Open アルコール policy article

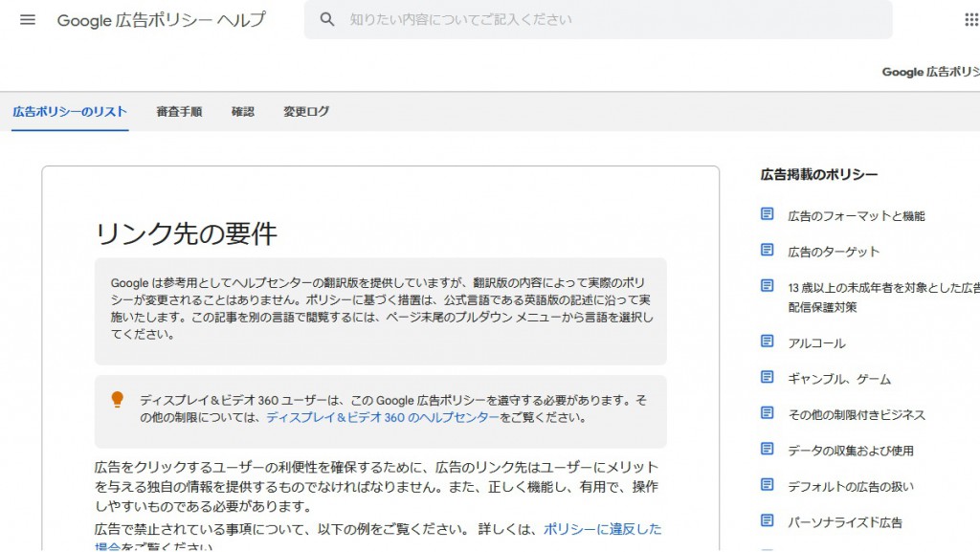point(816,343)
